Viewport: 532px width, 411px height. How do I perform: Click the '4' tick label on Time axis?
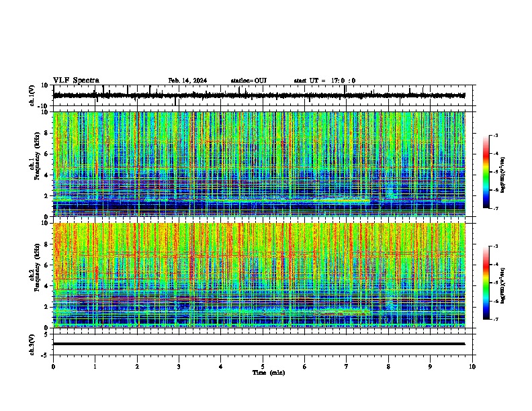221,367
